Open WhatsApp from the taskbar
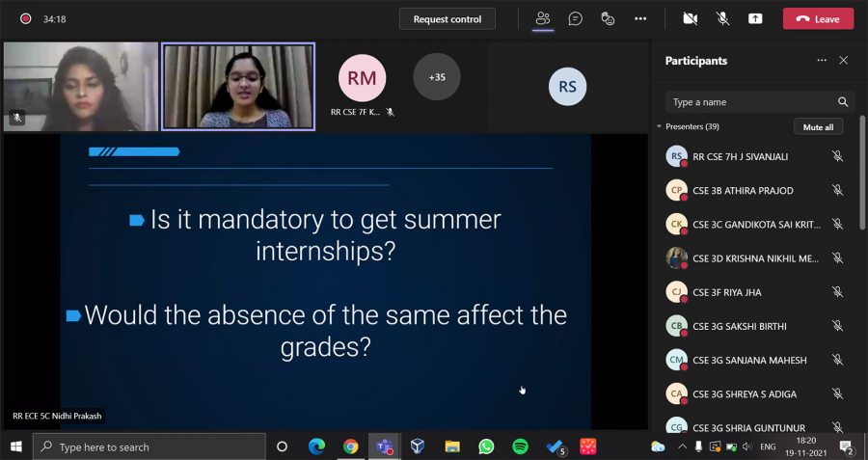Screen dimensions: 868x460 [486, 446]
